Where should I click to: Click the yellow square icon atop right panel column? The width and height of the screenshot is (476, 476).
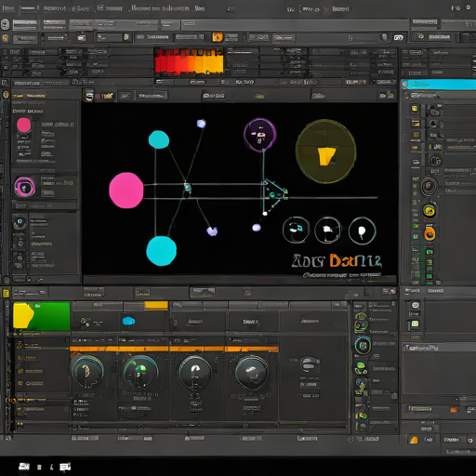point(415,109)
